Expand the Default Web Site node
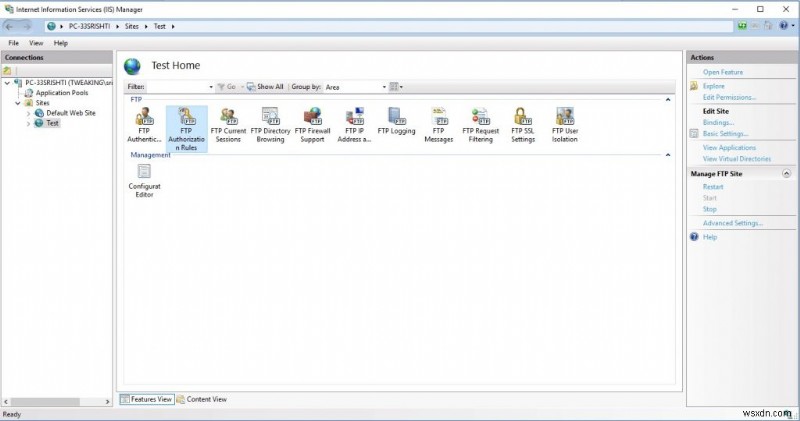Image resolution: width=800 pixels, height=421 pixels. (29, 113)
